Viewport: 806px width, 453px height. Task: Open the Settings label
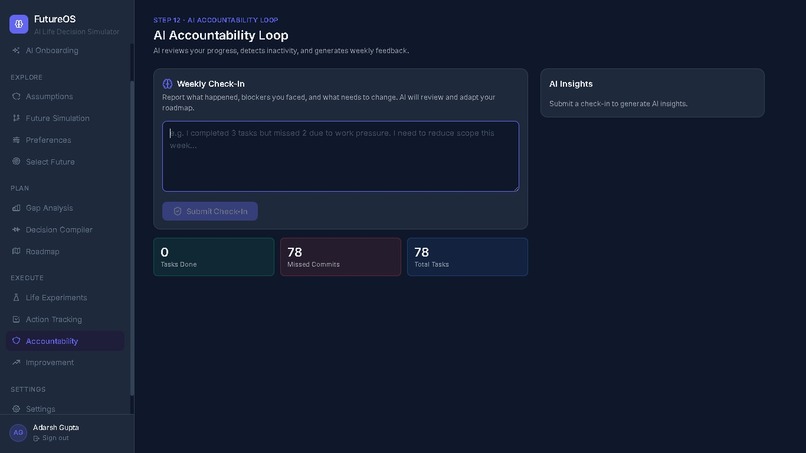[x=40, y=409]
